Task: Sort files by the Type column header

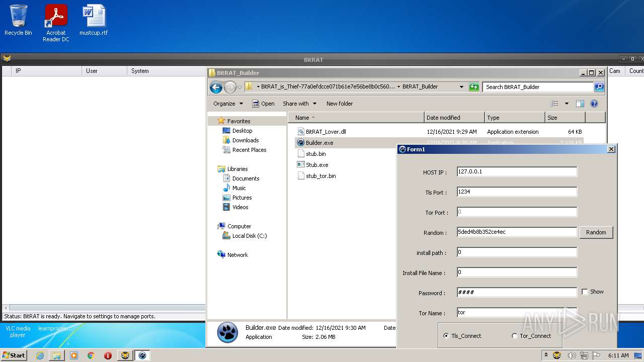Action: coord(515,118)
